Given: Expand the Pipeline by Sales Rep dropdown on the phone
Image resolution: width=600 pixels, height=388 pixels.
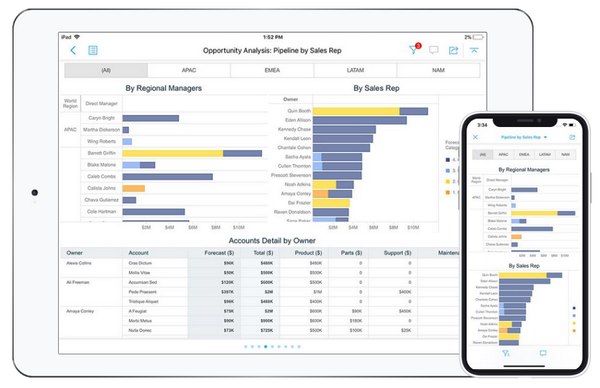Looking at the screenshot, I should click(524, 137).
